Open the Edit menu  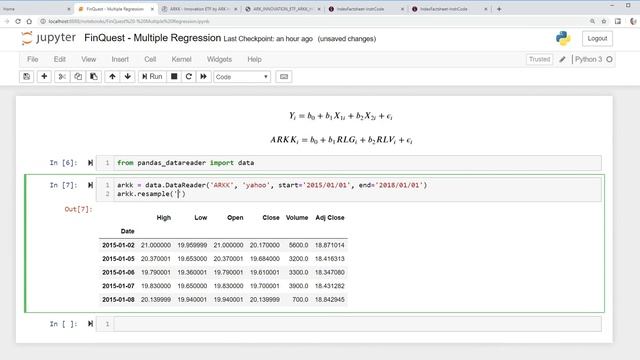click(x=60, y=60)
